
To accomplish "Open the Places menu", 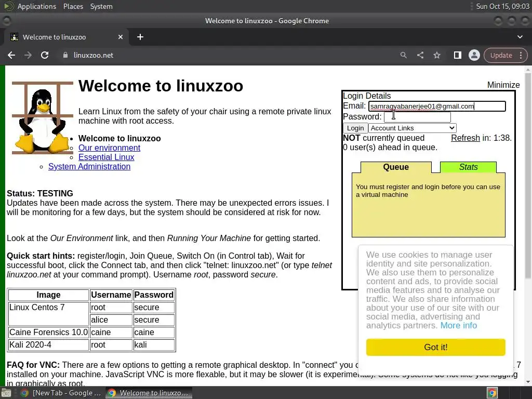I will (73, 6).
